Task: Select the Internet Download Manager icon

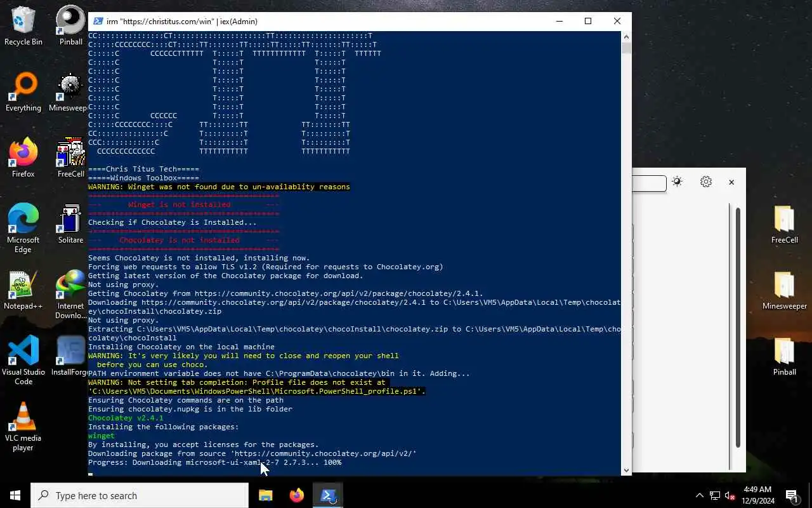Action: (71, 295)
